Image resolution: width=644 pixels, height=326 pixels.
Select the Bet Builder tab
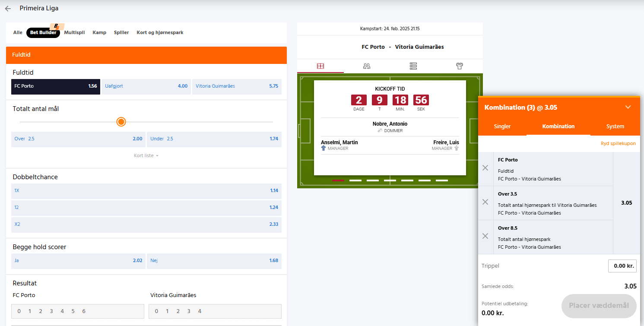coord(43,32)
